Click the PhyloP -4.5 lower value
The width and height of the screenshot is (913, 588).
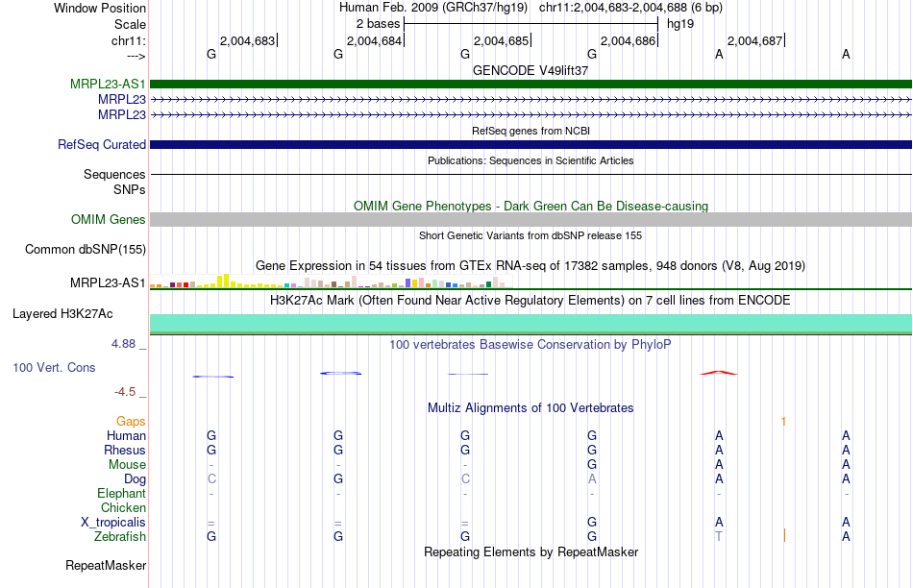[x=125, y=392]
